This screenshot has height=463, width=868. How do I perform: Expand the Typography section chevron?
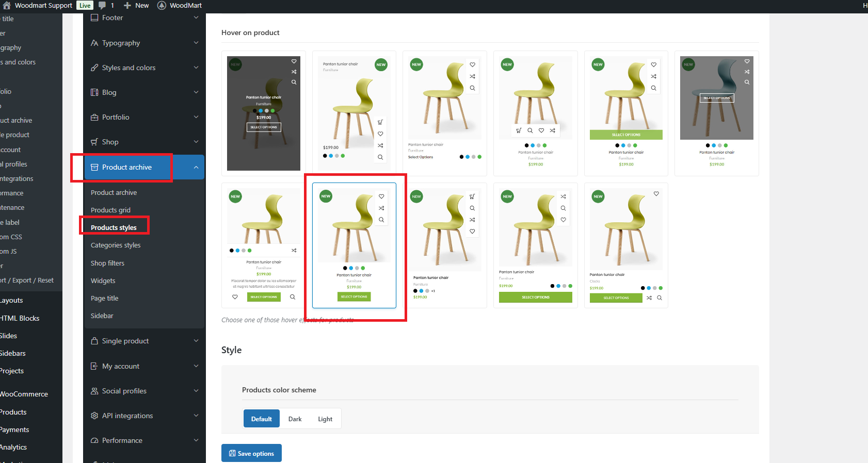point(196,43)
